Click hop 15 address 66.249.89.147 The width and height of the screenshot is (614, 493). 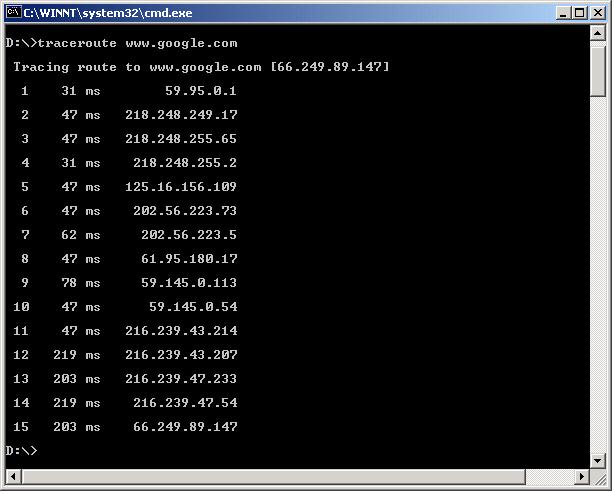(185, 427)
